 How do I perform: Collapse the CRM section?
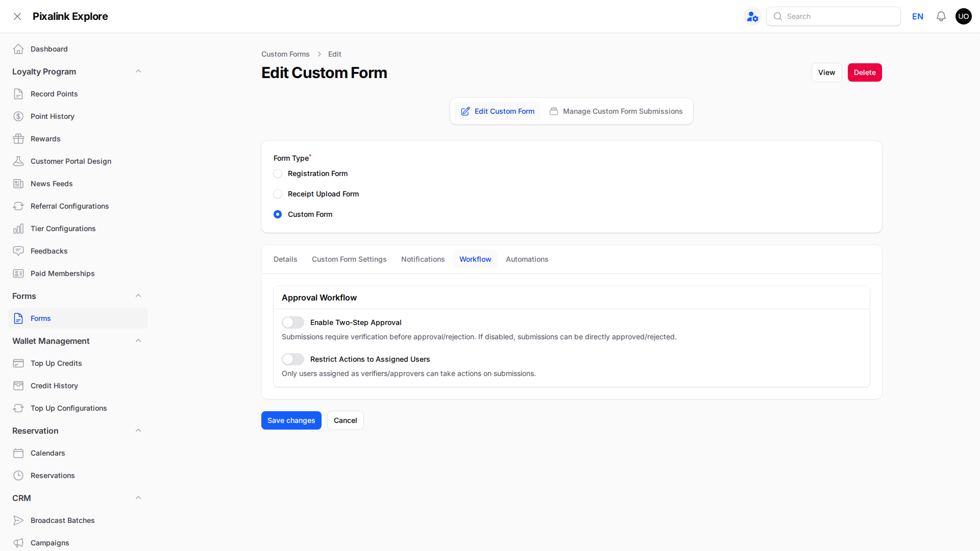pyautogui.click(x=138, y=498)
